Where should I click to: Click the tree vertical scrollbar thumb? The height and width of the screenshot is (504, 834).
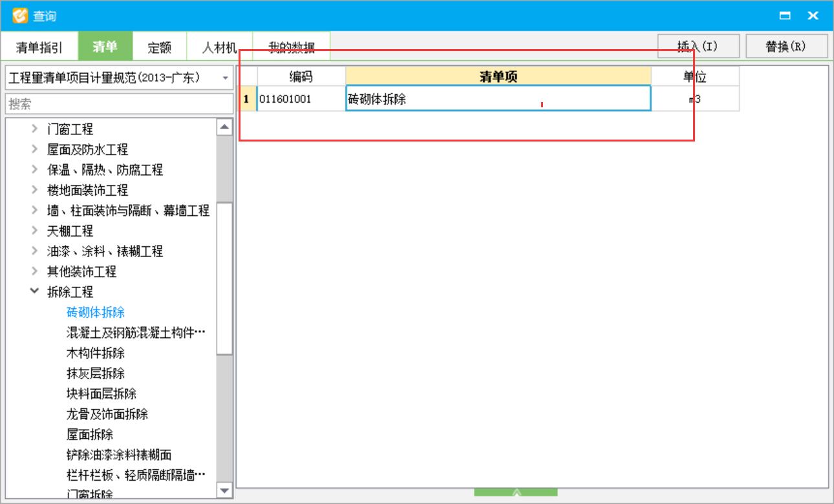click(x=224, y=278)
